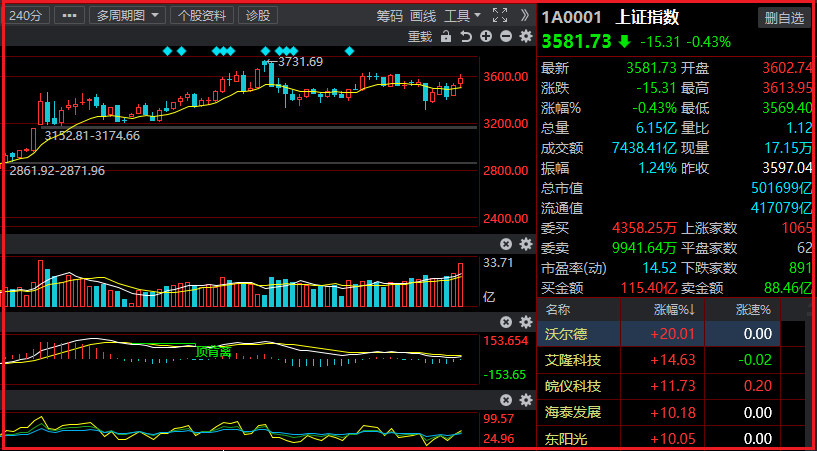Click the undo arrow icon

tap(466, 37)
